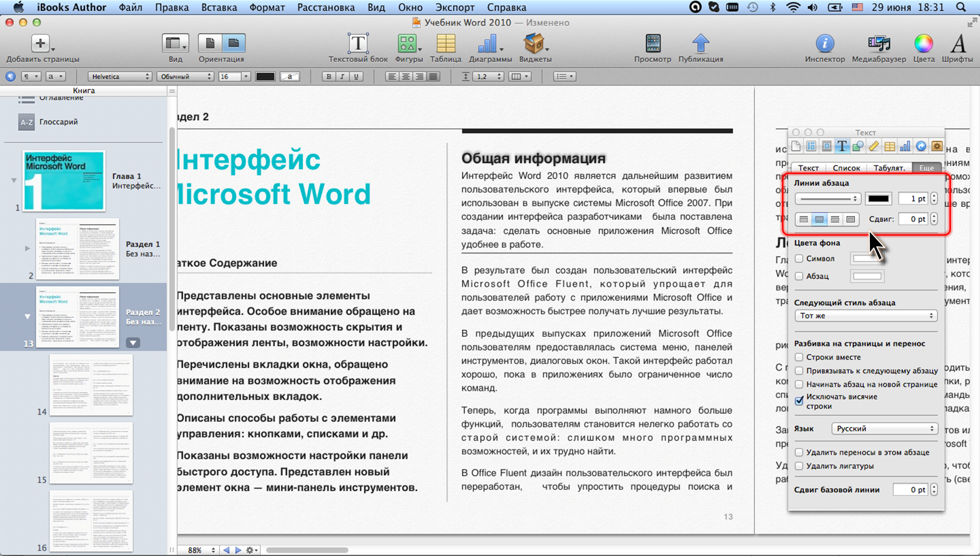Screen dimensions: 980x556
Task: Open the Helvetica font family dropdown
Action: tap(120, 77)
